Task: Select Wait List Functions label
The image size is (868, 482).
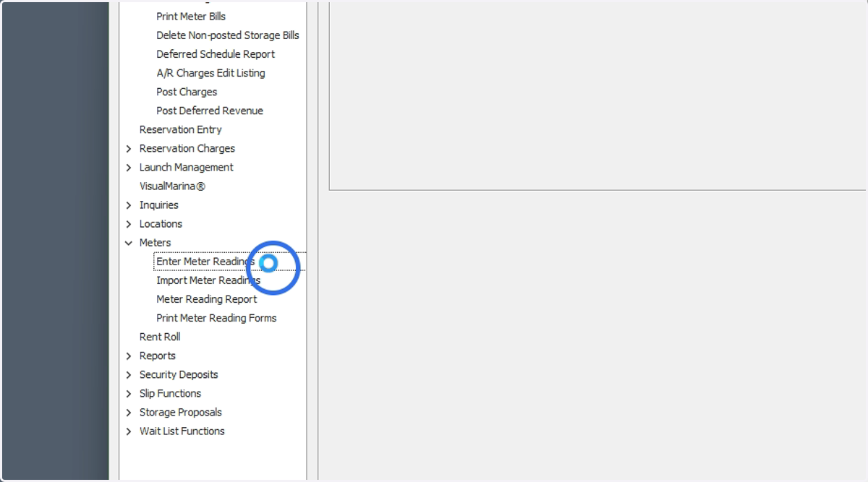Action: (x=182, y=430)
